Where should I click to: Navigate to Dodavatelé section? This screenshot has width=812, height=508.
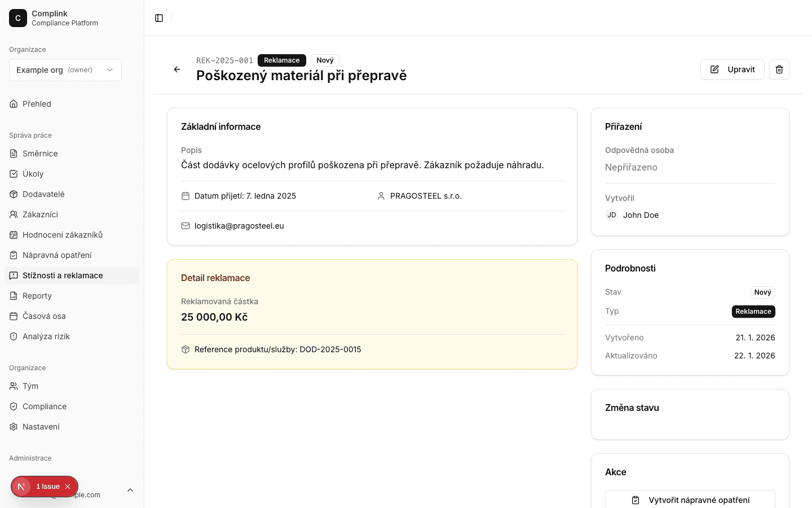click(x=43, y=194)
